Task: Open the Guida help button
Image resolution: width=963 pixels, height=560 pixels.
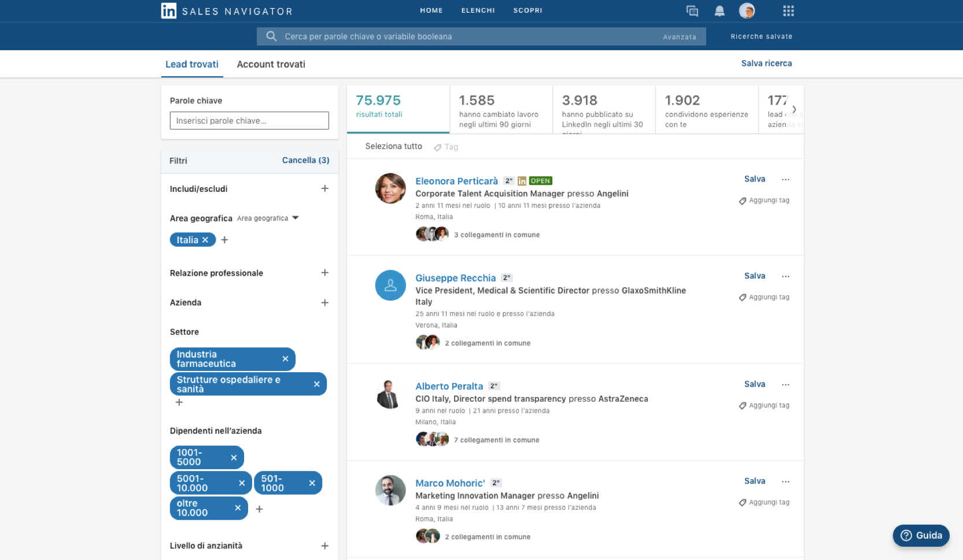Action: tap(921, 536)
